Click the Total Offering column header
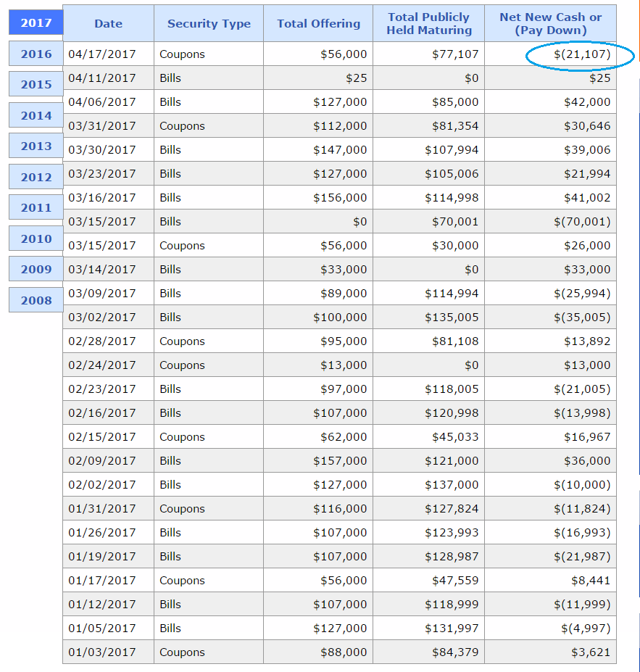This screenshot has width=640, height=672. (x=318, y=24)
